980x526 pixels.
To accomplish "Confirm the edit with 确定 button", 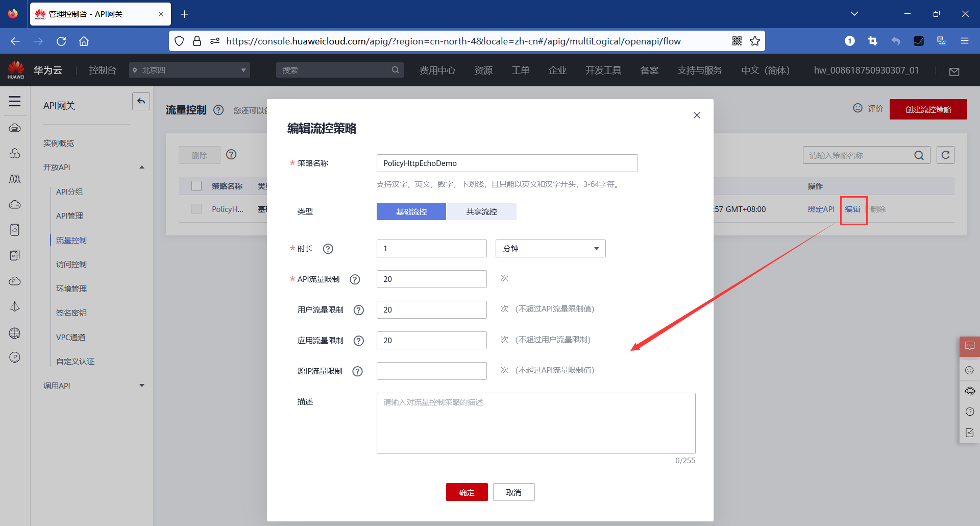I will click(467, 492).
